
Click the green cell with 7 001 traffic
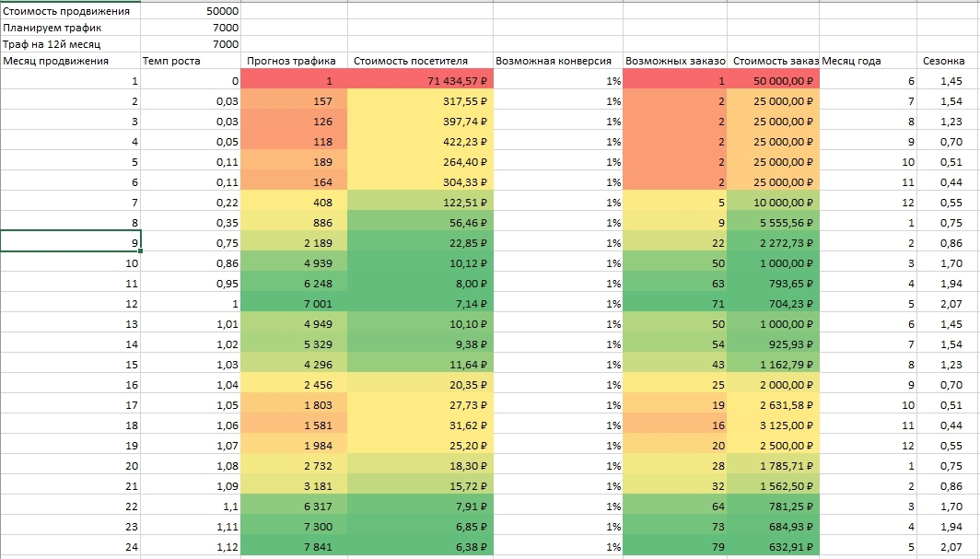point(294,304)
